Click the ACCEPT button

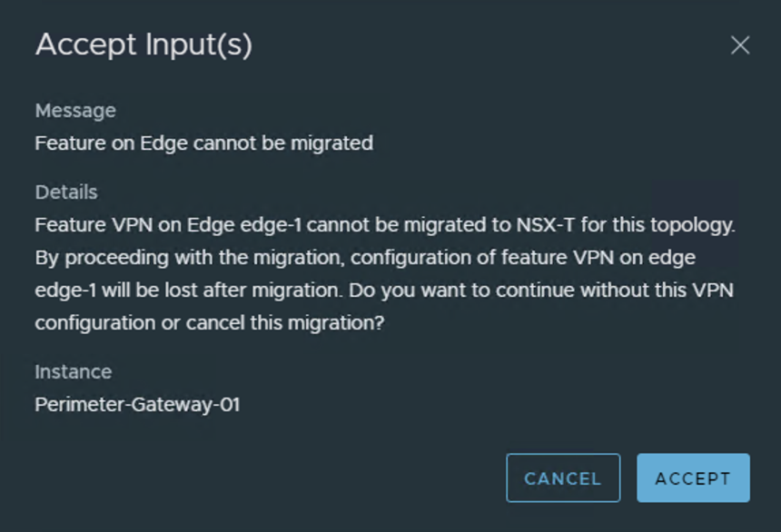(x=693, y=478)
